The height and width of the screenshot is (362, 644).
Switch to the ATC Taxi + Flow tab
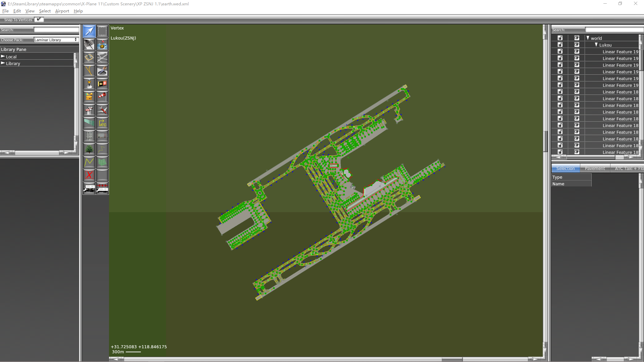click(627, 169)
